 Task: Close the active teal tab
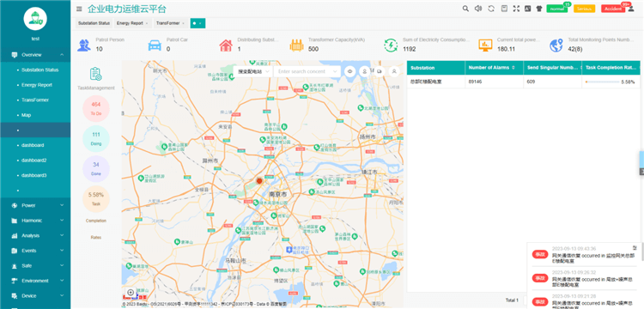point(200,24)
